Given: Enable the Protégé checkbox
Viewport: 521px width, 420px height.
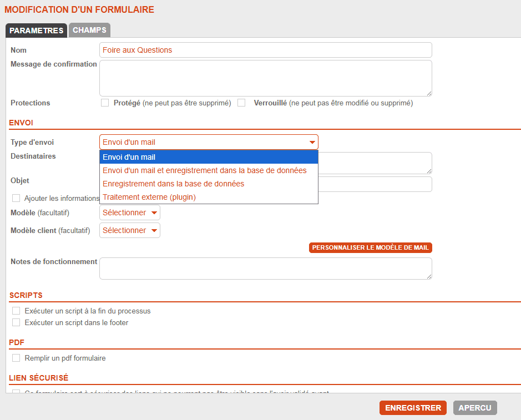Looking at the screenshot, I should point(105,103).
